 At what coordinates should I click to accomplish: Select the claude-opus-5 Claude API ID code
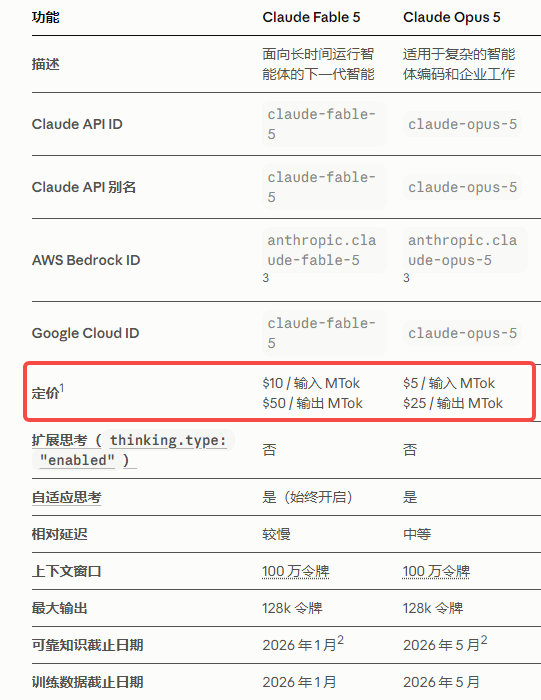pyautogui.click(x=462, y=124)
